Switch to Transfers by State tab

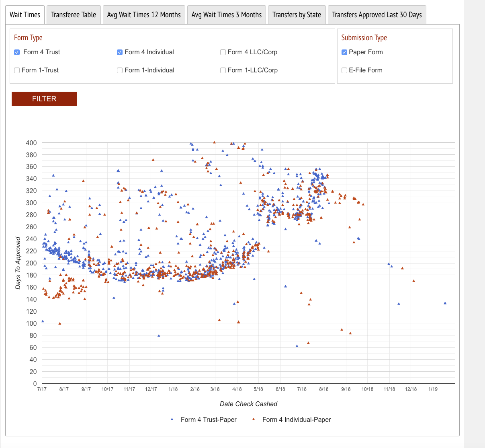pyautogui.click(x=297, y=15)
